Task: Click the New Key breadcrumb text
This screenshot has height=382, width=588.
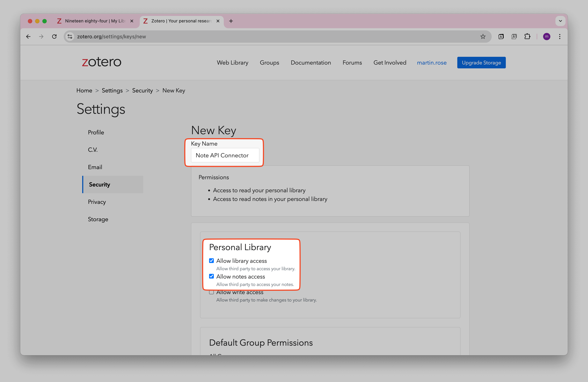Action: click(x=174, y=91)
